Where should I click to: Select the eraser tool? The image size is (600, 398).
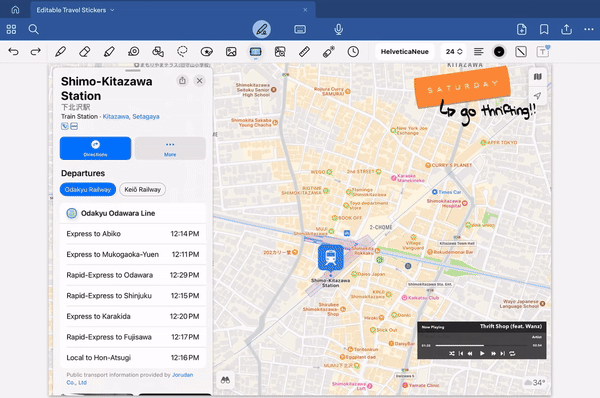click(x=85, y=52)
